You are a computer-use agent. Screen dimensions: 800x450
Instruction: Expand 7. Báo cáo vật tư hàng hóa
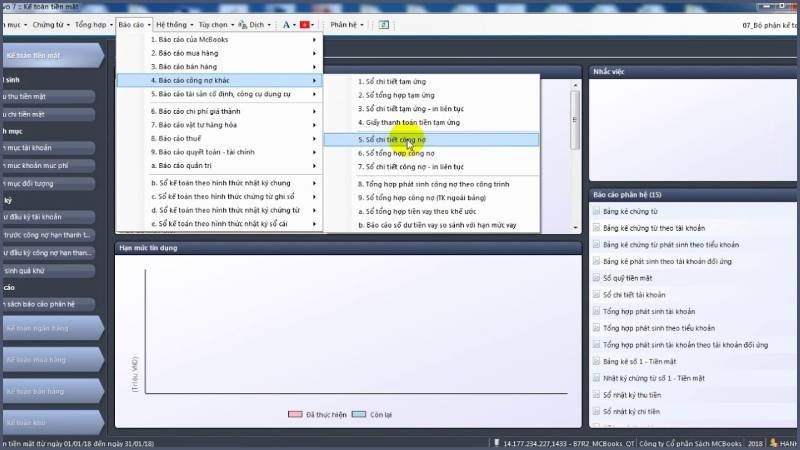pos(220,125)
